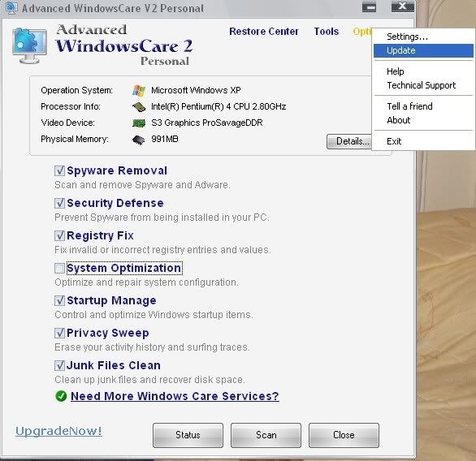This screenshot has height=461, width=476.
Task: Choose Settings... from the options menu
Action: click(x=423, y=37)
